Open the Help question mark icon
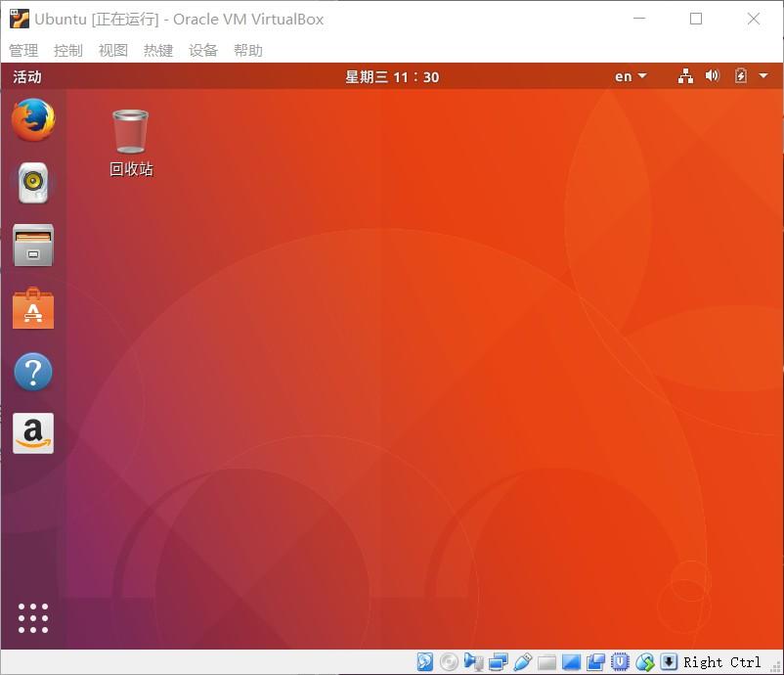784x675 pixels. pos(33,372)
